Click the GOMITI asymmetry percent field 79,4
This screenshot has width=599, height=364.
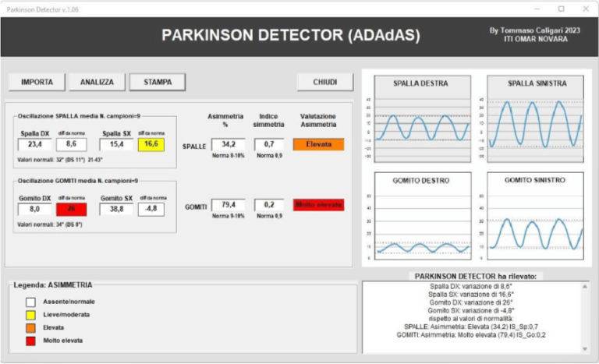(x=229, y=205)
